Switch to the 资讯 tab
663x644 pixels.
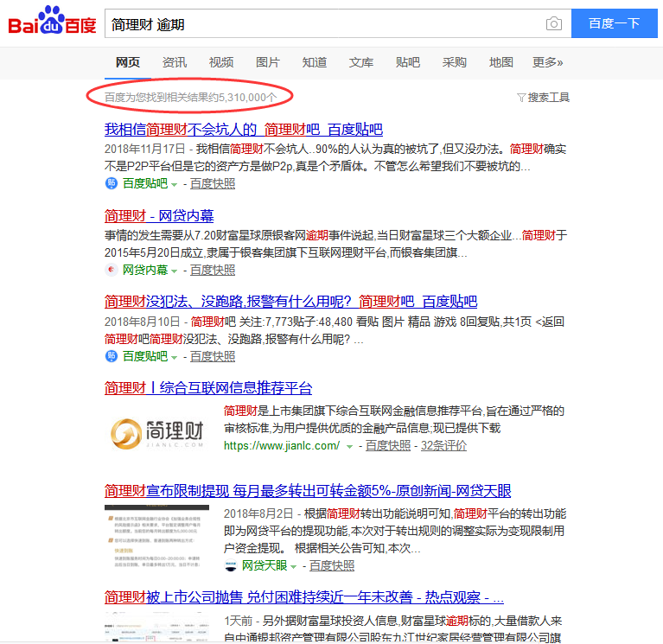tap(175, 62)
